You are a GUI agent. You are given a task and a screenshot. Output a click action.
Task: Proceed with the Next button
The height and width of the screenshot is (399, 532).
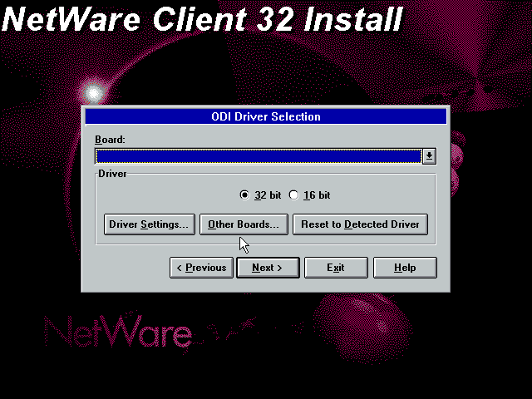point(268,268)
